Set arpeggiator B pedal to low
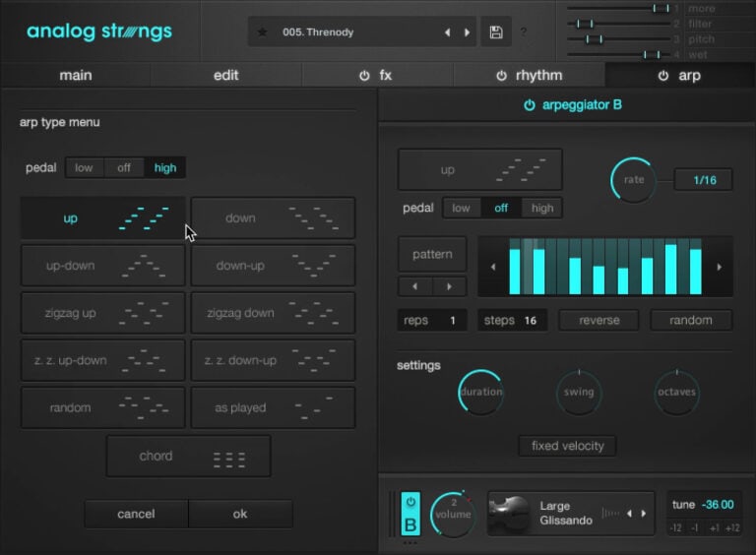This screenshot has height=555, width=756. (x=461, y=209)
